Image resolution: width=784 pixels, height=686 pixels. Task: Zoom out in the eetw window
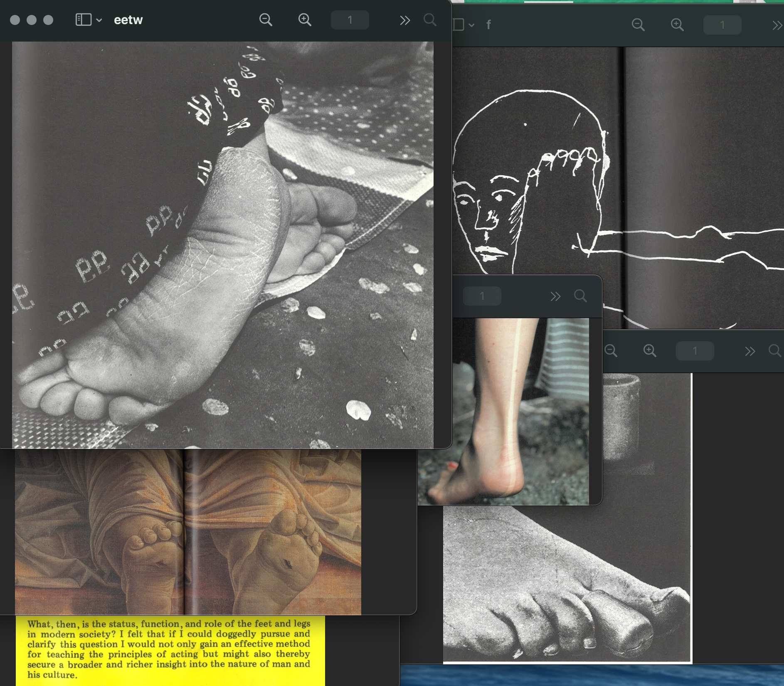[266, 20]
